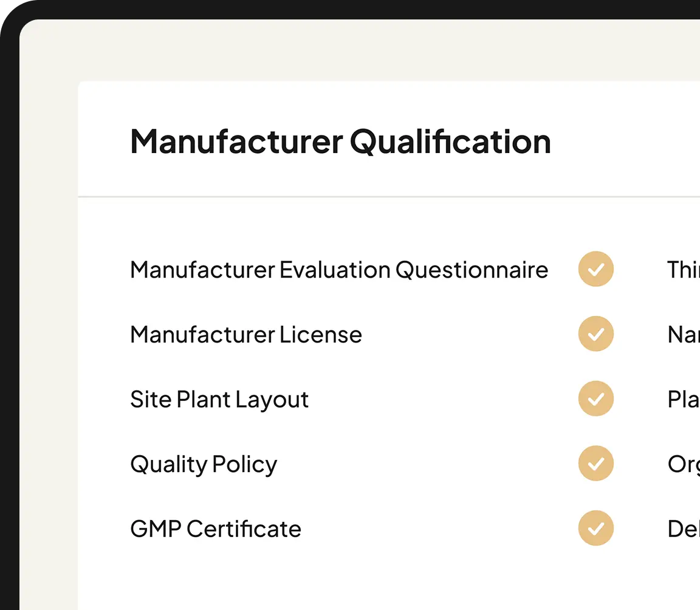Click the divider line under the heading
Image resolution: width=700 pixels, height=610 pixels.
coord(389,196)
